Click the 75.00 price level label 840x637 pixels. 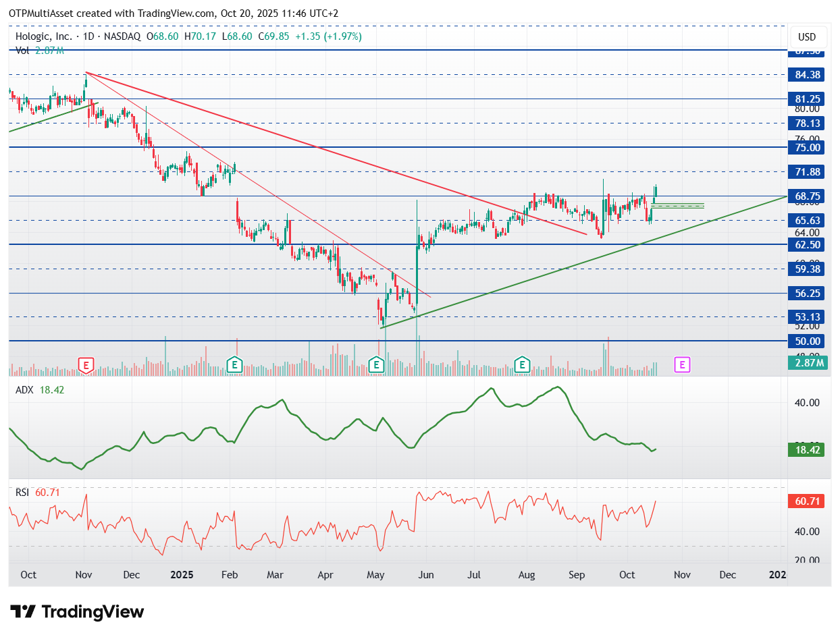(x=807, y=147)
